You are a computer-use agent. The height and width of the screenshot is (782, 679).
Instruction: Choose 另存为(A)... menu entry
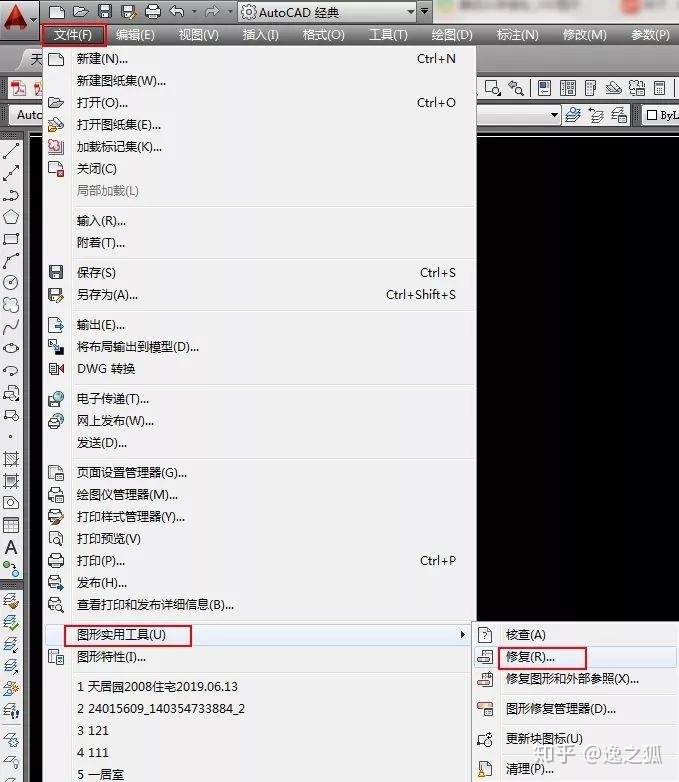259,295
